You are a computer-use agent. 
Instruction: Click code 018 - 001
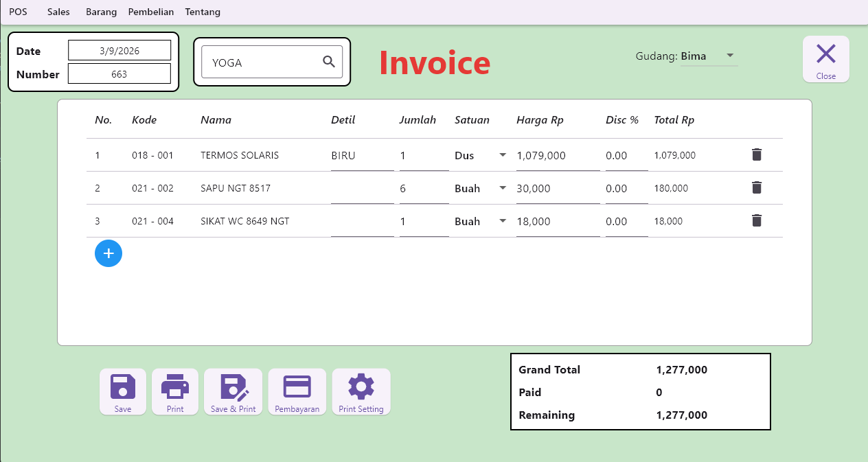point(152,155)
